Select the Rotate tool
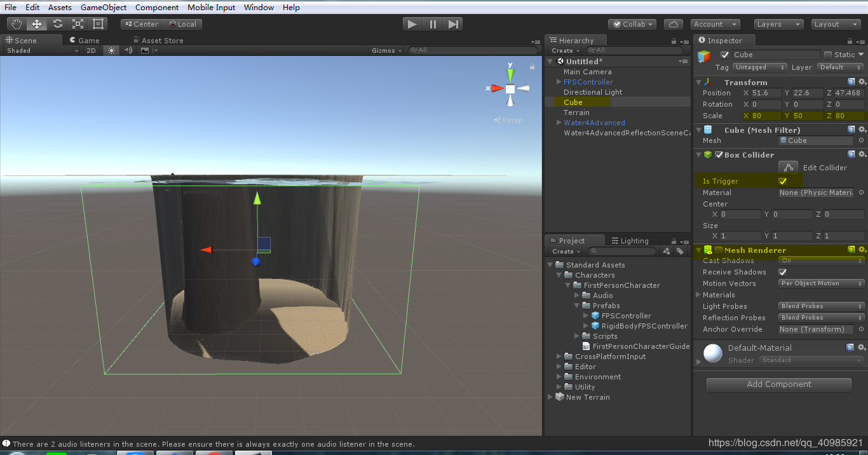The width and height of the screenshot is (868, 455). coord(57,24)
